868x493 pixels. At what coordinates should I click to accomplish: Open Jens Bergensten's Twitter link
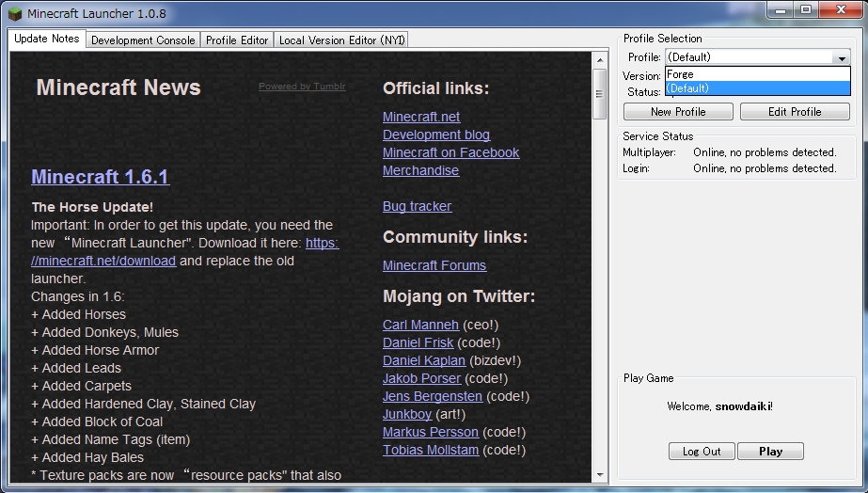[x=433, y=396]
